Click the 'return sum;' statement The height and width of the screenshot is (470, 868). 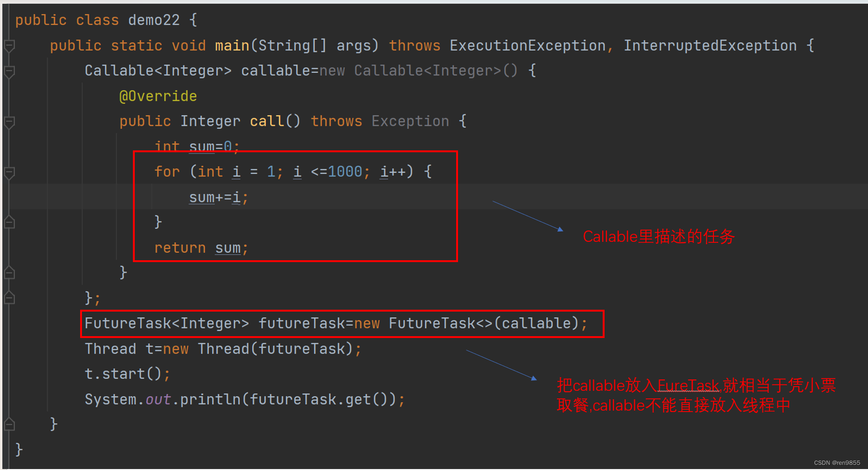(201, 248)
